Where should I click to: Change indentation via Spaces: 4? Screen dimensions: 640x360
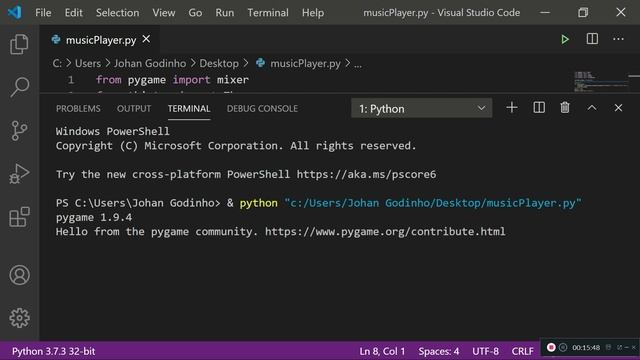tap(439, 351)
